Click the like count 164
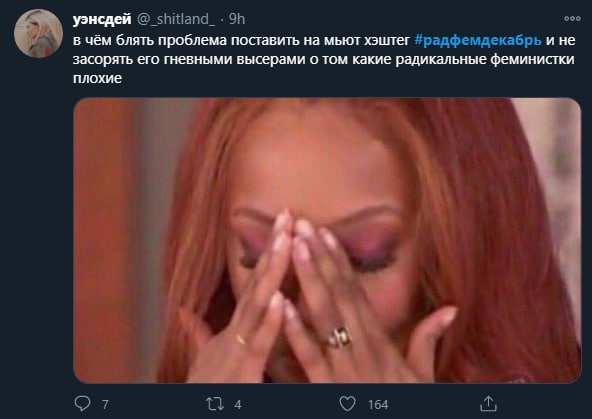Image resolution: width=592 pixels, height=419 pixels. pos(378,405)
